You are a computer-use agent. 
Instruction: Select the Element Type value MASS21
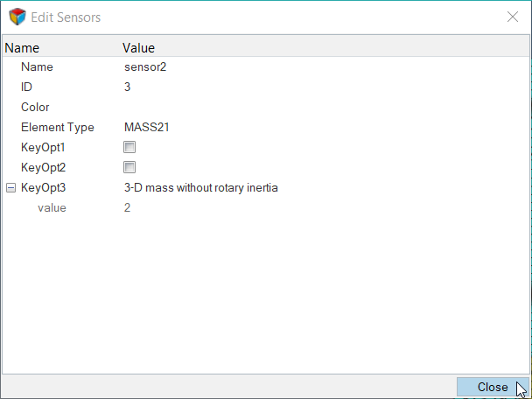pos(146,128)
